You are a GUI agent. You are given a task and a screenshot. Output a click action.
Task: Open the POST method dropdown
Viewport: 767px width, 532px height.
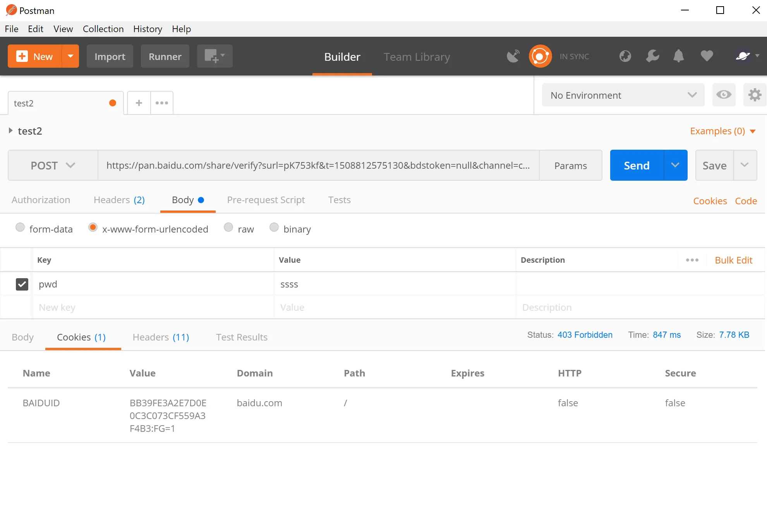(53, 166)
